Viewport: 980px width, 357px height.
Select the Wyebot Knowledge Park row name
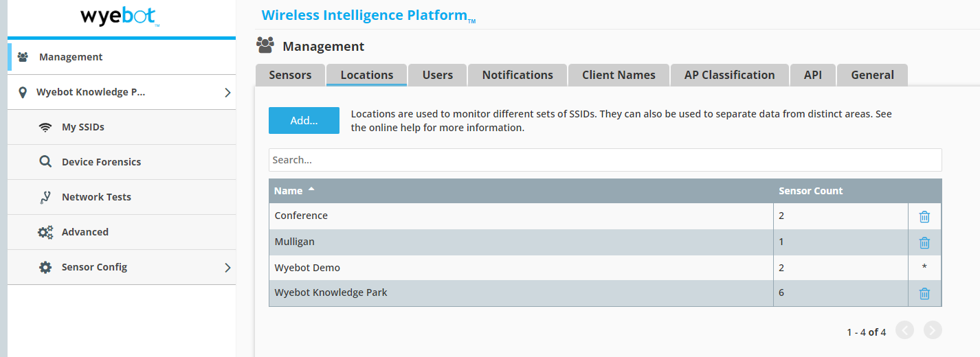click(331, 292)
